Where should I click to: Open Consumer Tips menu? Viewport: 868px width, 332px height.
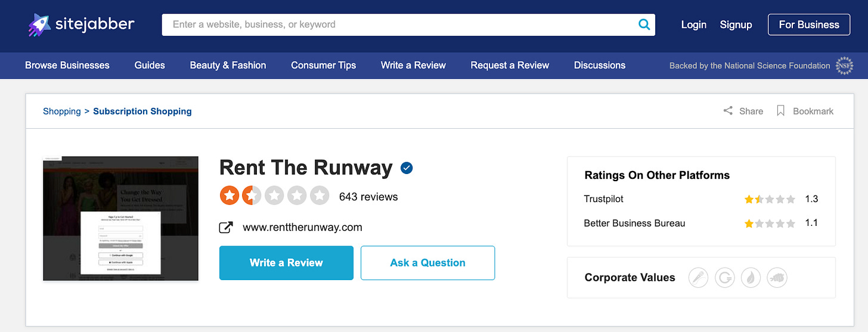(x=323, y=66)
